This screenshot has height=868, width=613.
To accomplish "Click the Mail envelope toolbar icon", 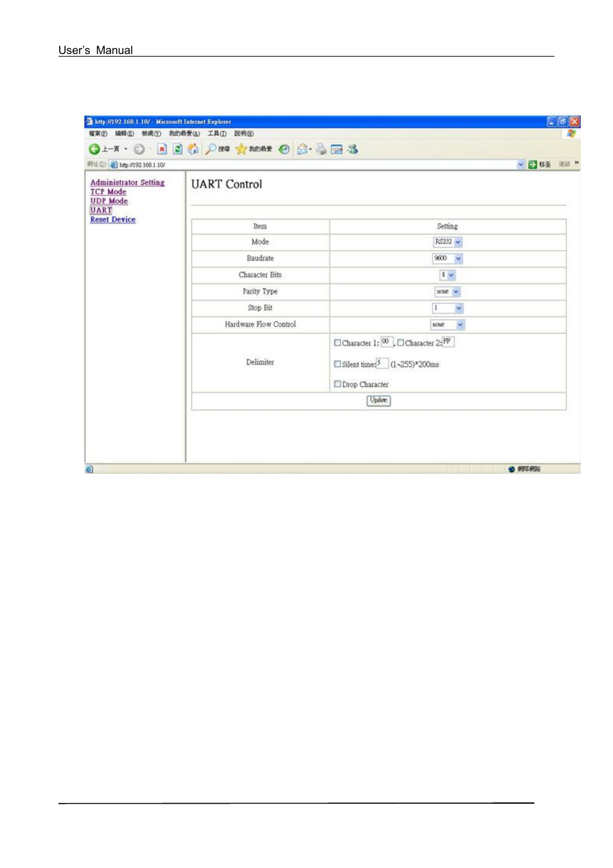I will [x=302, y=149].
